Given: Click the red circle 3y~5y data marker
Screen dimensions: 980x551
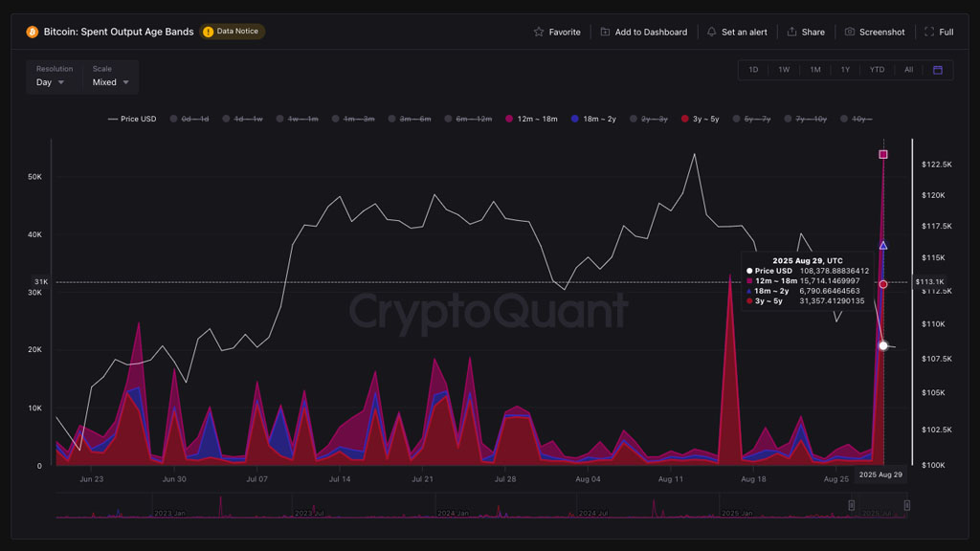Looking at the screenshot, I should pyautogui.click(x=883, y=284).
